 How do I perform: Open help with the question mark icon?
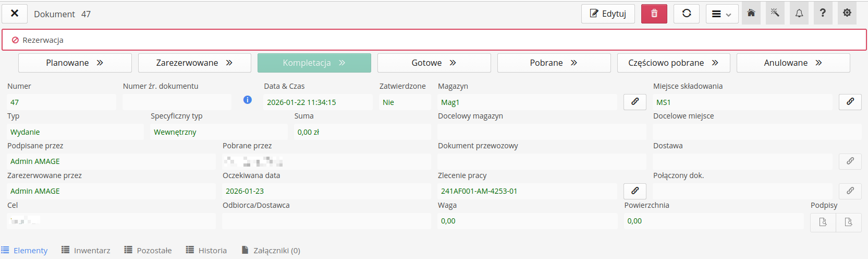click(823, 14)
